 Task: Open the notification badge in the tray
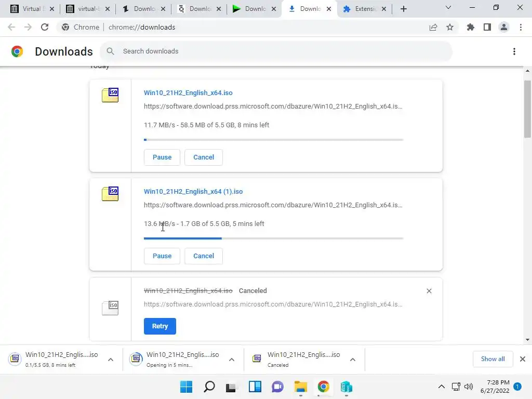pos(517,387)
